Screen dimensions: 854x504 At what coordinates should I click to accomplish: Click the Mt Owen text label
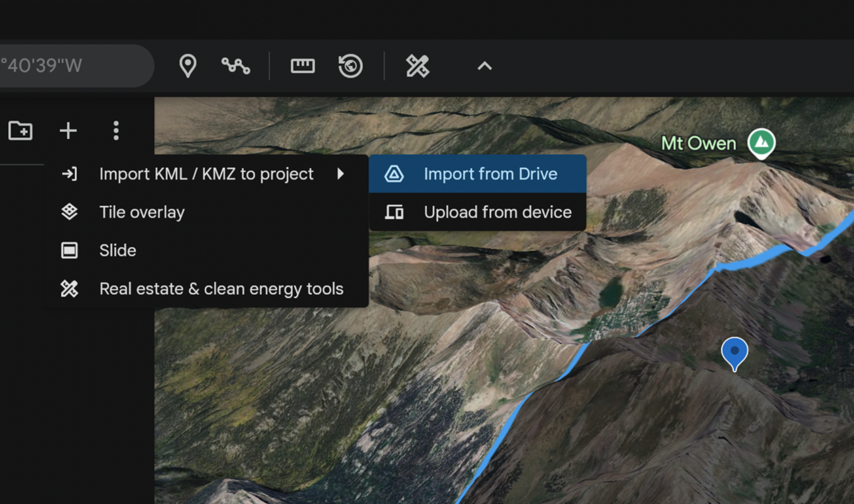[x=698, y=143]
